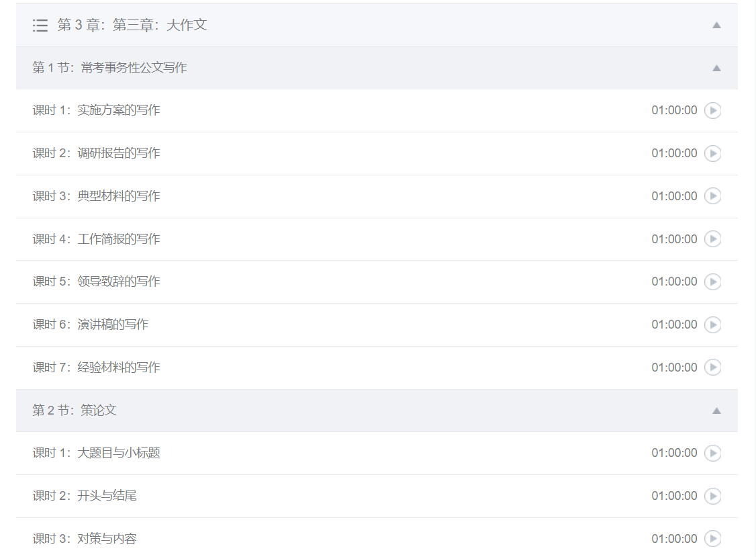Open lesson title 课时 6：演讲稿的写作
Screen dimensions: 756x557
click(x=91, y=325)
